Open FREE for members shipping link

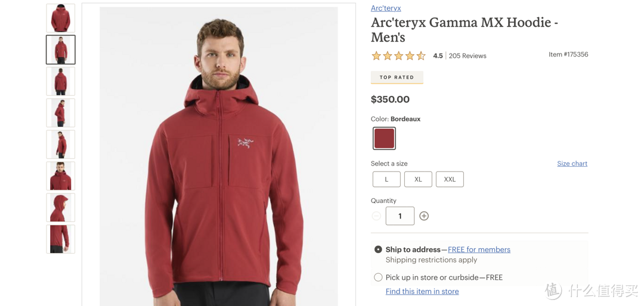point(479,249)
